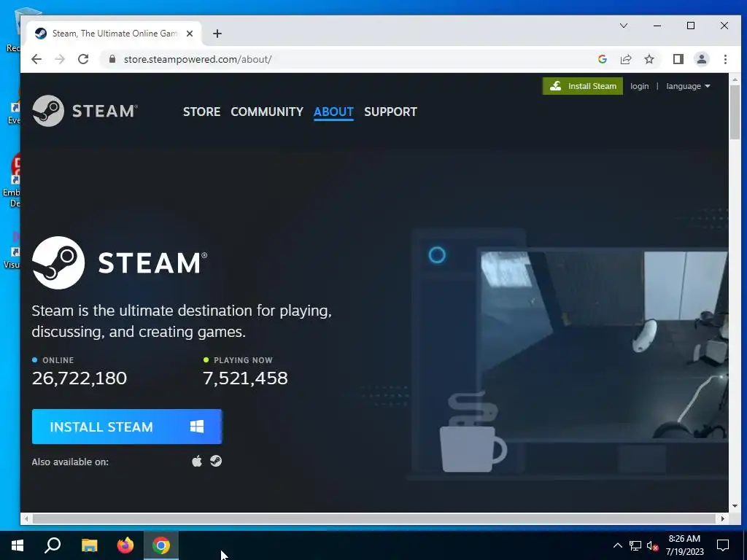Click the blue INSTALL STEAM button
747x560 pixels.
coord(127,427)
